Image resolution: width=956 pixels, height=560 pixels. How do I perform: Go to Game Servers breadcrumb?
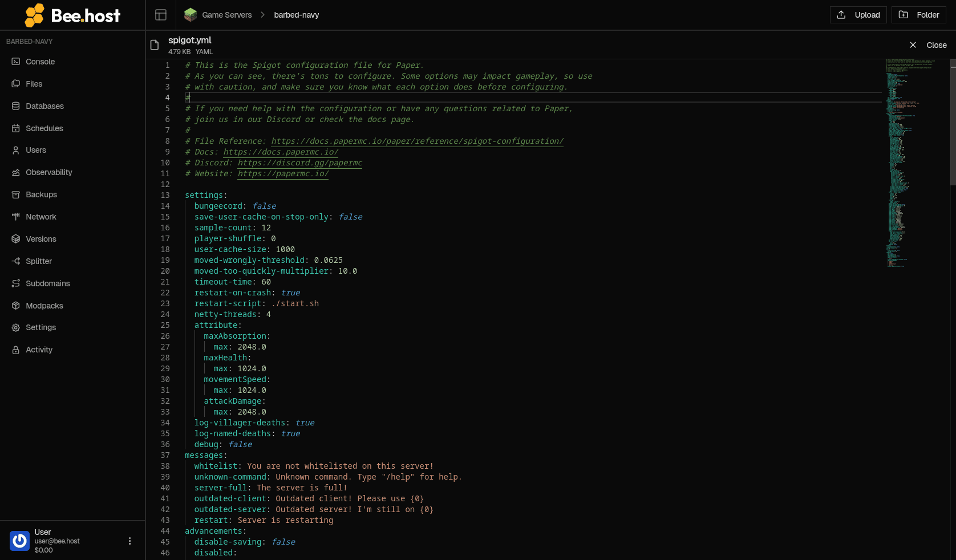pyautogui.click(x=226, y=15)
